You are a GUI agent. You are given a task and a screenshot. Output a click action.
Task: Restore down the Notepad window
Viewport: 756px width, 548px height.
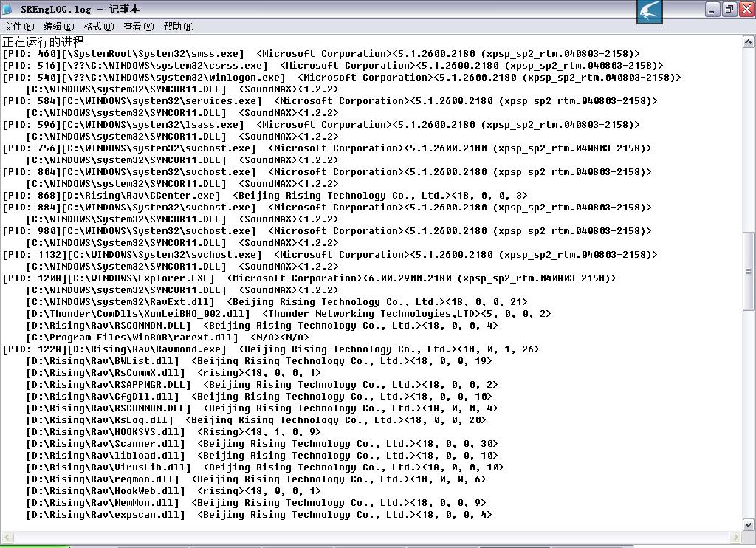(x=729, y=9)
